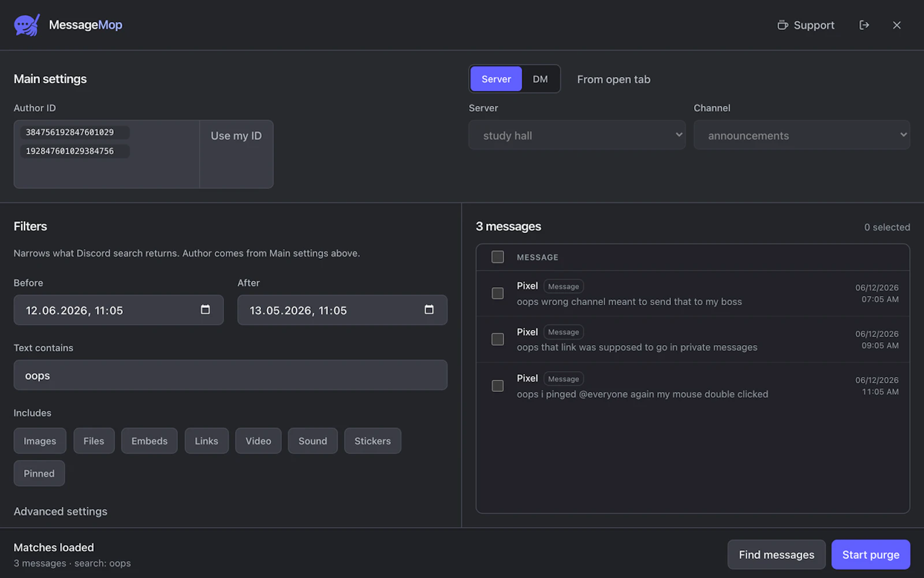This screenshot has width=924, height=578.
Task: Click the 06/12/2026 07:05 AM timestamp
Action: click(877, 294)
